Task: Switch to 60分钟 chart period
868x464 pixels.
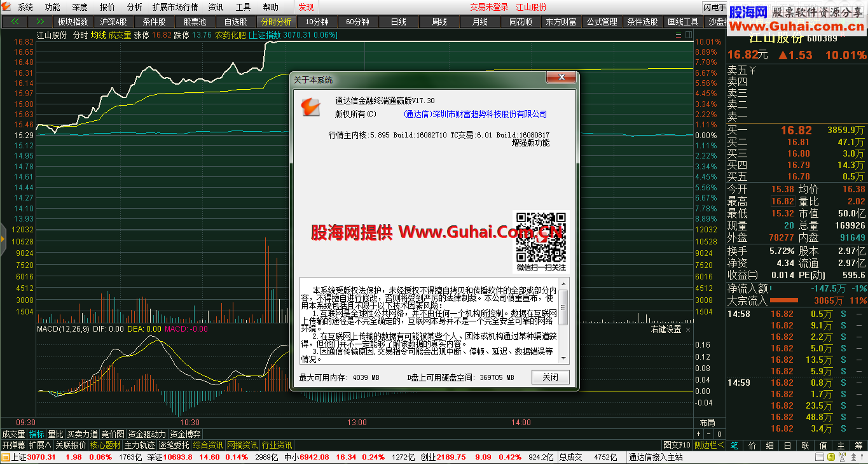Action: pos(357,22)
